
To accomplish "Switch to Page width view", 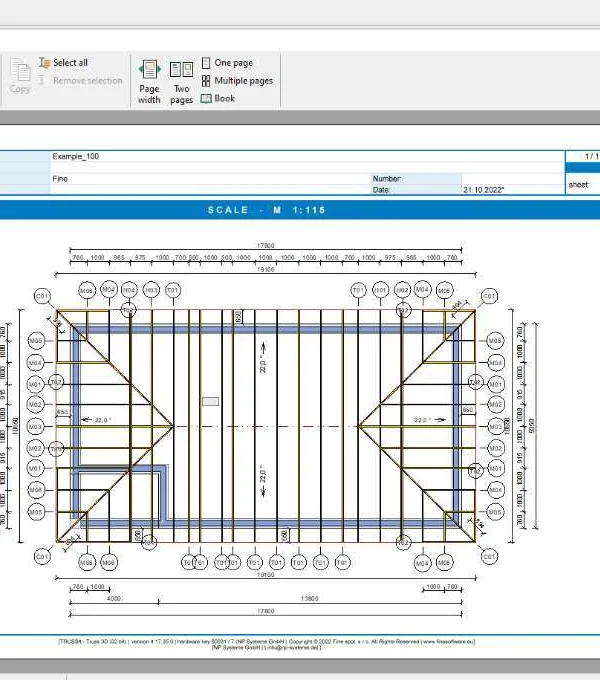I will pyautogui.click(x=149, y=82).
